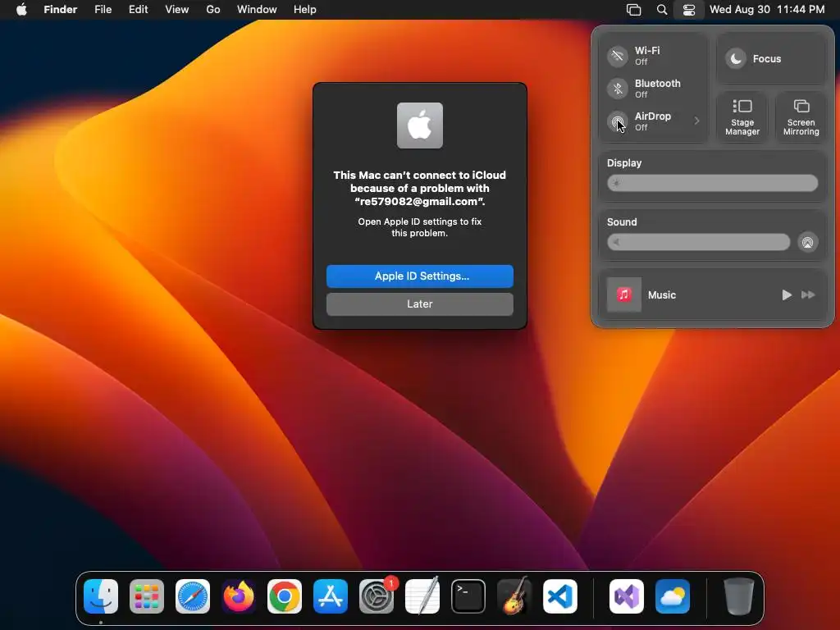Click the Display heading in Control Center
Screen dimensions: 840x630
click(624, 163)
